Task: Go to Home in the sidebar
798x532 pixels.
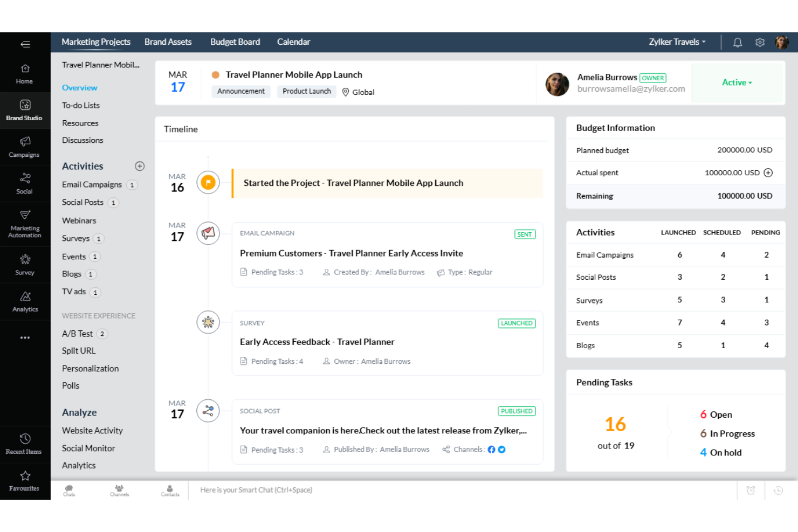Action: click(24, 73)
